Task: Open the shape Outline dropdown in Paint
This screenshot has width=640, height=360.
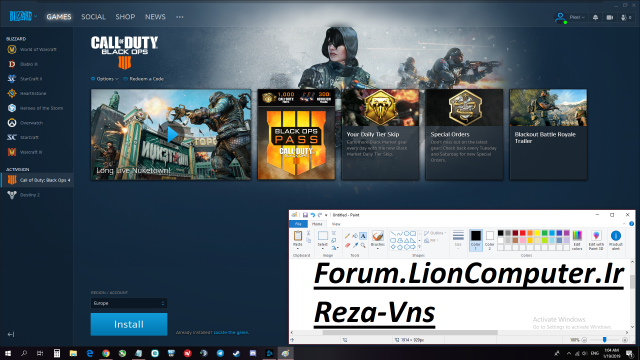Action: [435, 233]
